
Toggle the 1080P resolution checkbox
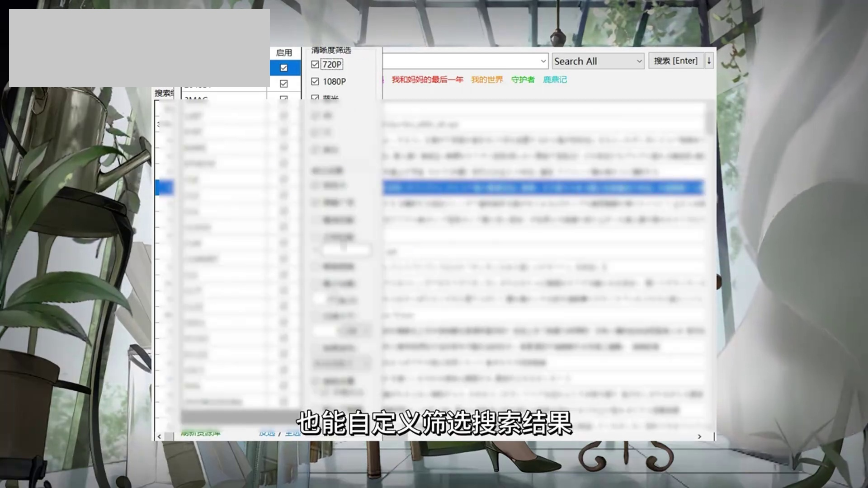(315, 82)
